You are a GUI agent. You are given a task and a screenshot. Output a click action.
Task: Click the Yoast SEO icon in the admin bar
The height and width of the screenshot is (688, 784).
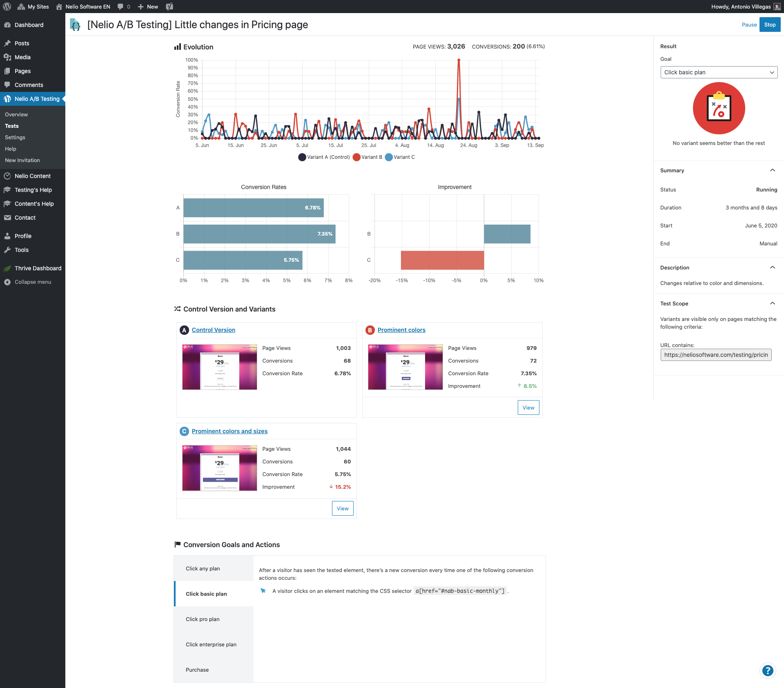pos(169,7)
